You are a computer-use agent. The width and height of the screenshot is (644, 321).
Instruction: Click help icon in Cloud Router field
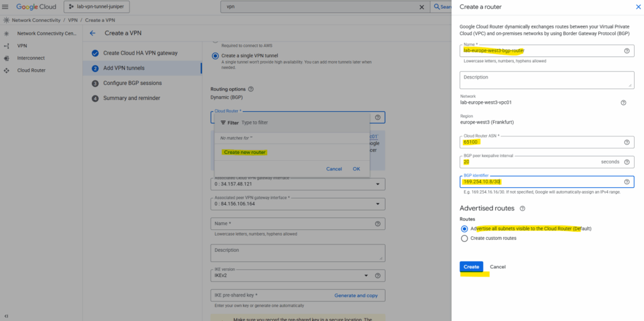click(377, 117)
